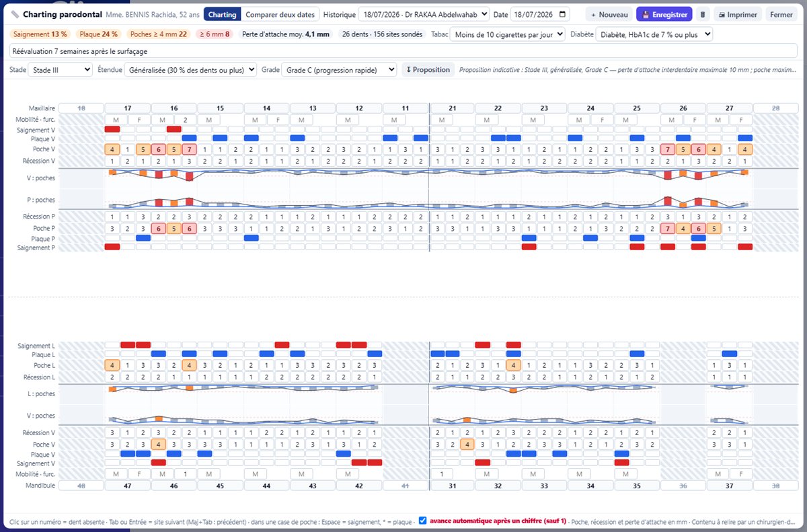The height and width of the screenshot is (532, 807).
Task: Toggle the red Saignement V marker on tooth 16
Action: 174,128
